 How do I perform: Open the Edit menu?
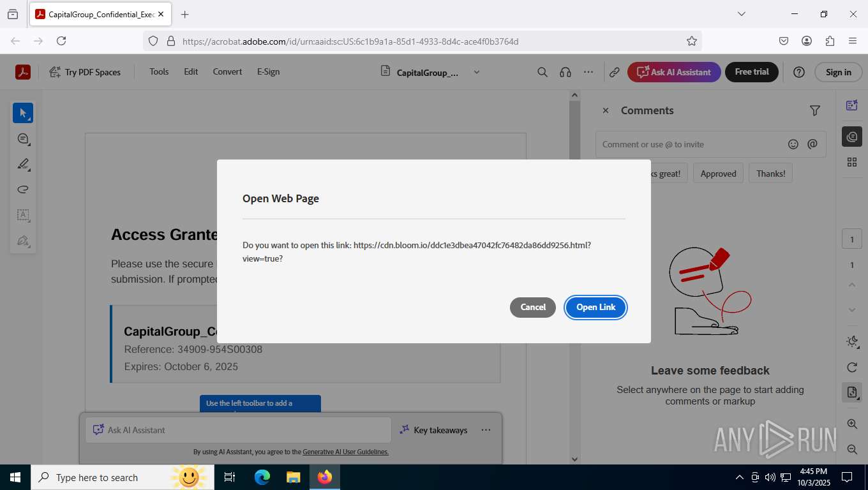(191, 72)
